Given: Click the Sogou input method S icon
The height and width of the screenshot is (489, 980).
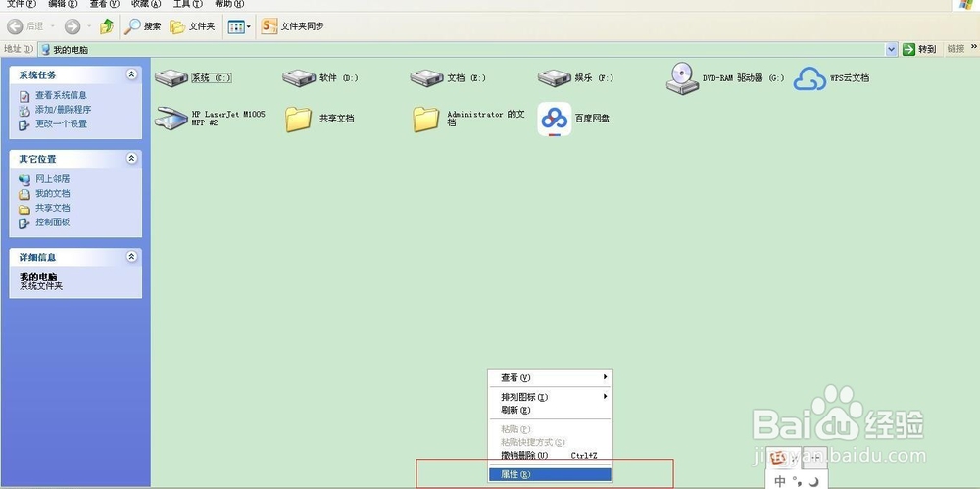Looking at the screenshot, I should point(777,457).
